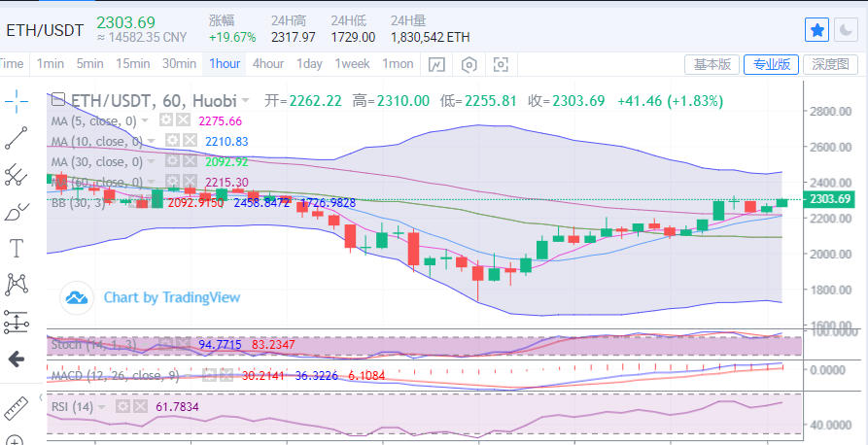This screenshot has width=868, height=445.
Task: Open MA 60 settings gear
Action: (172, 182)
